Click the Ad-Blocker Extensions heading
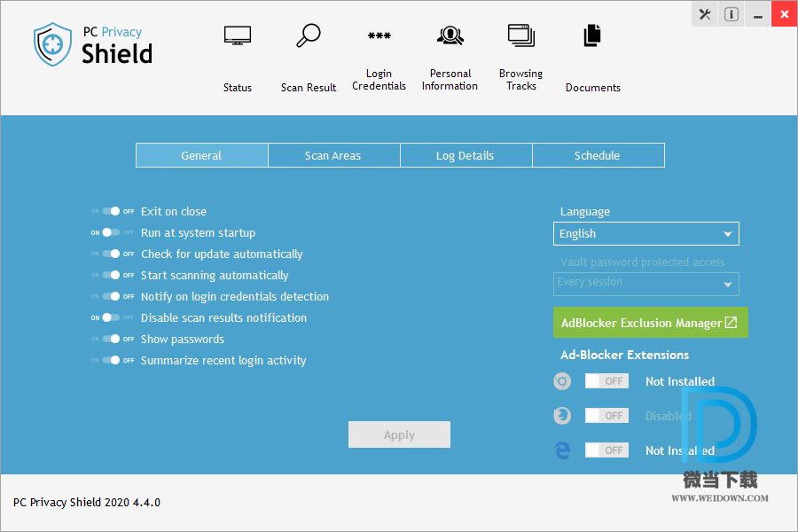Screen dimensions: 798x532 point(624,355)
